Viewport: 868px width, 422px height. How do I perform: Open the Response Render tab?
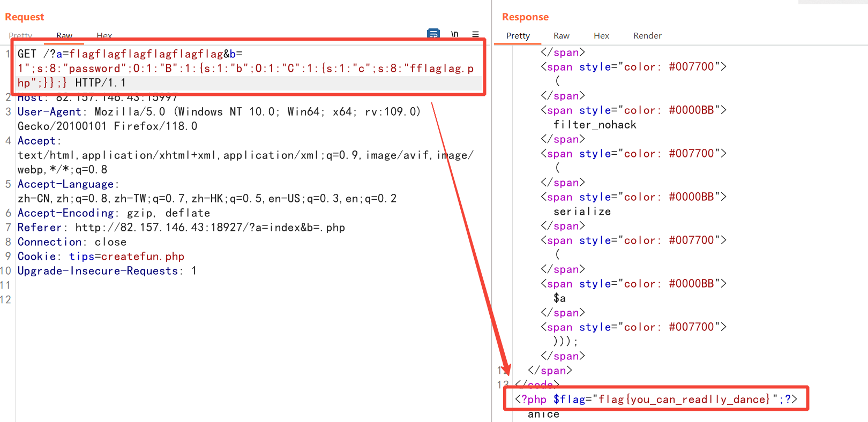(x=647, y=35)
